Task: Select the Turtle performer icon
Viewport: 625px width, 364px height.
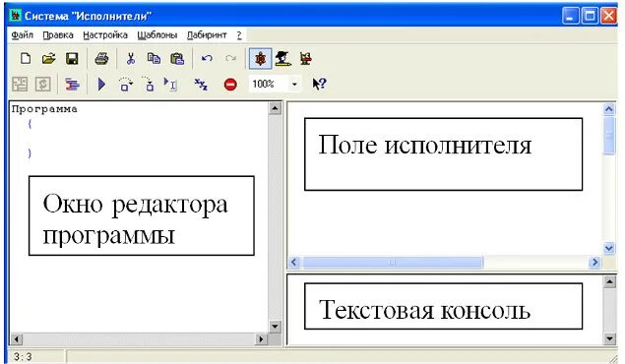Action: pos(260,59)
